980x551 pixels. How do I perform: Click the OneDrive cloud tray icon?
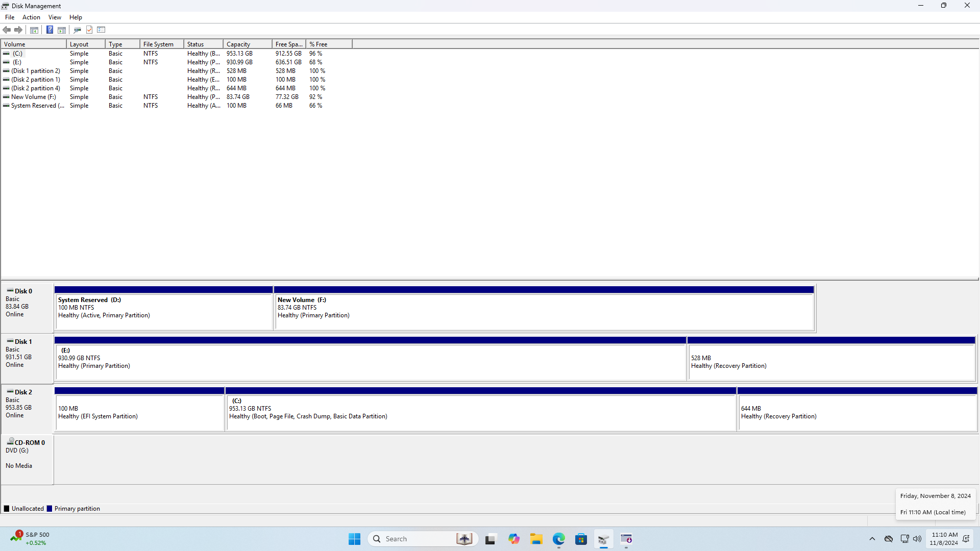tap(889, 539)
